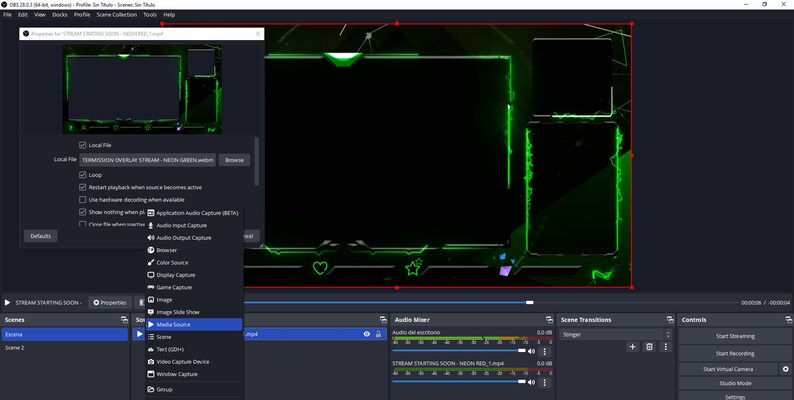Screen dimensions: 794x400
Task: Lock the selected .mp4 source
Action: coord(378,334)
